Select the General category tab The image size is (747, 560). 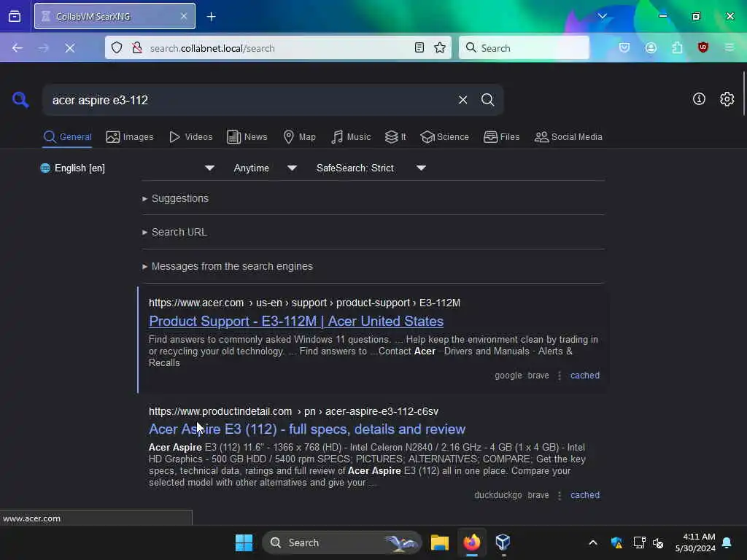pos(67,137)
